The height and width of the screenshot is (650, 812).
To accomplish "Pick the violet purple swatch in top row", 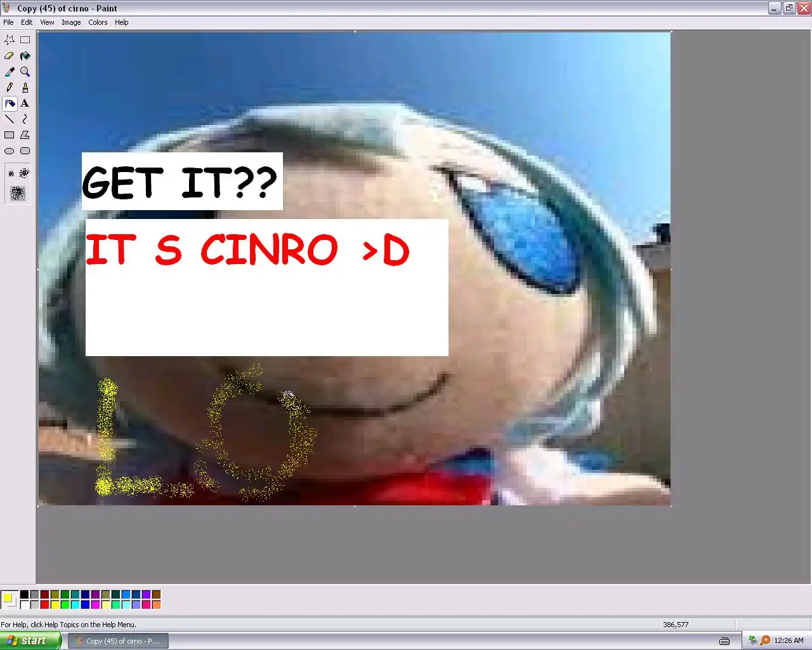I will tap(146, 595).
